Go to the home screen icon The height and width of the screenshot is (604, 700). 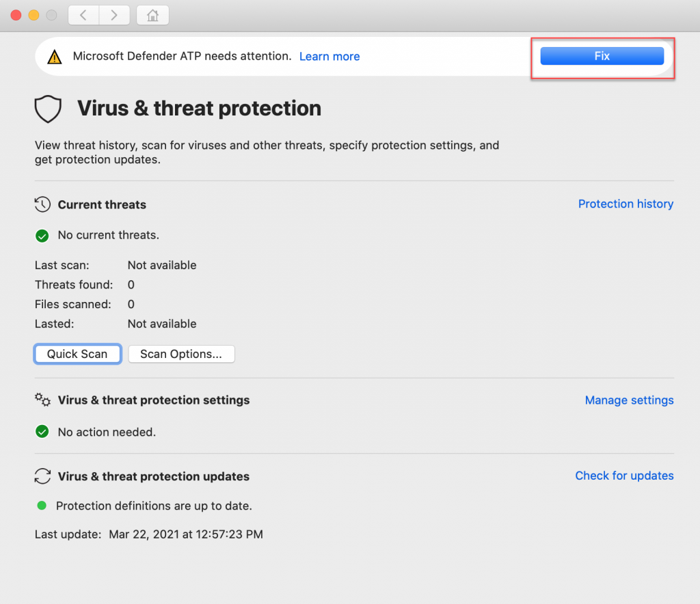[x=152, y=15]
